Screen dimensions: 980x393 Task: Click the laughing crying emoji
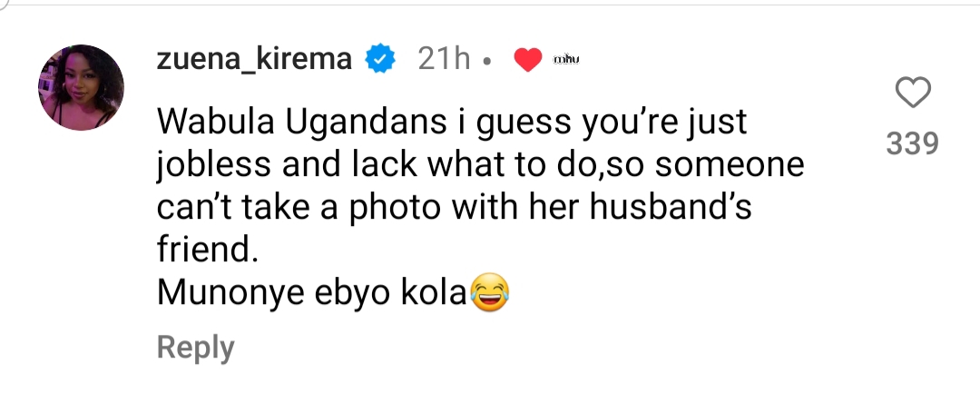(490, 294)
